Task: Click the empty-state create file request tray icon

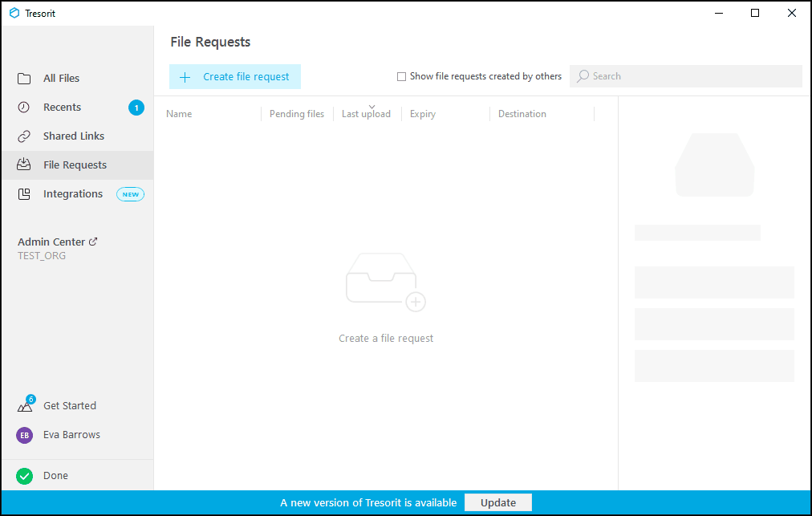Action: (x=386, y=282)
